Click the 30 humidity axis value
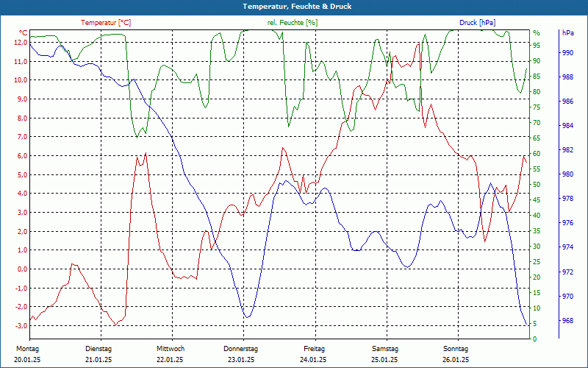 tap(537, 247)
